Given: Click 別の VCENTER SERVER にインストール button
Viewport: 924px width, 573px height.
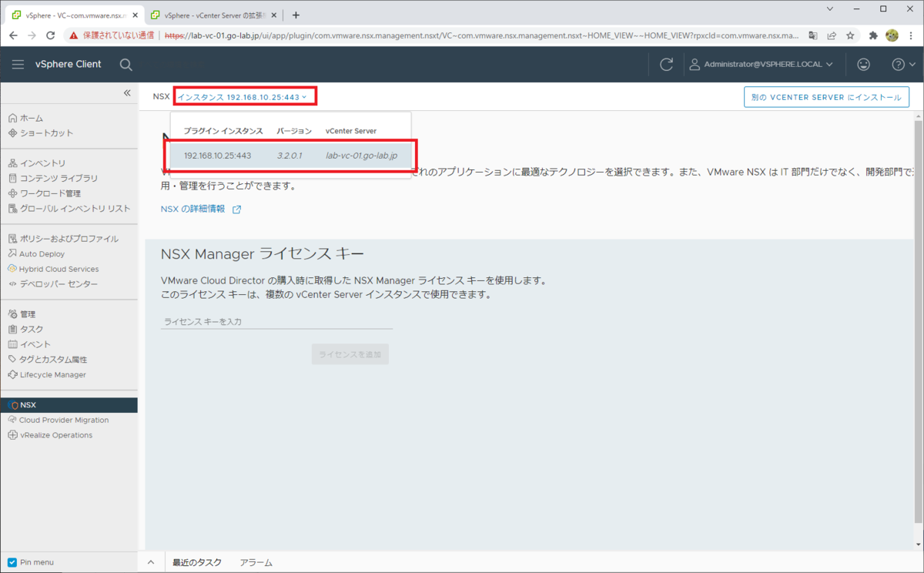Looking at the screenshot, I should (x=827, y=98).
